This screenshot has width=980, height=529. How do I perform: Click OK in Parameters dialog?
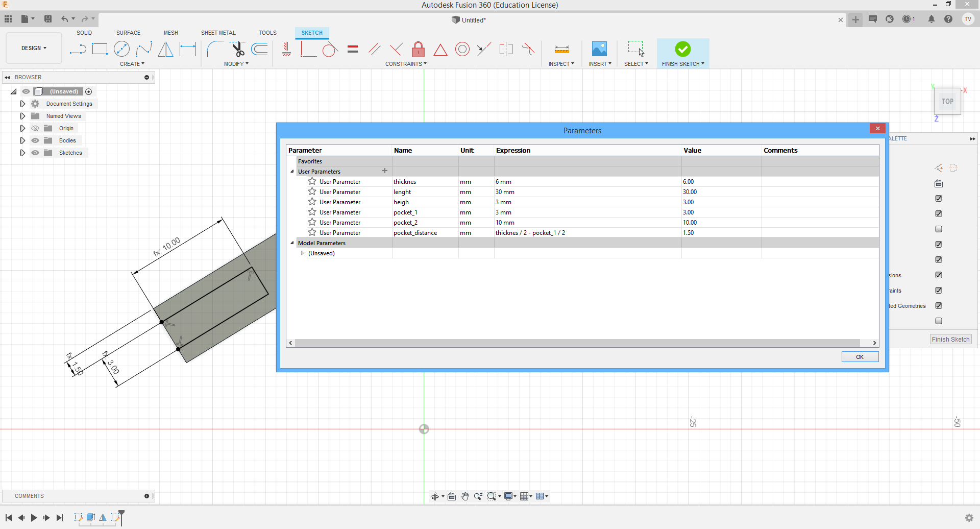tap(860, 357)
